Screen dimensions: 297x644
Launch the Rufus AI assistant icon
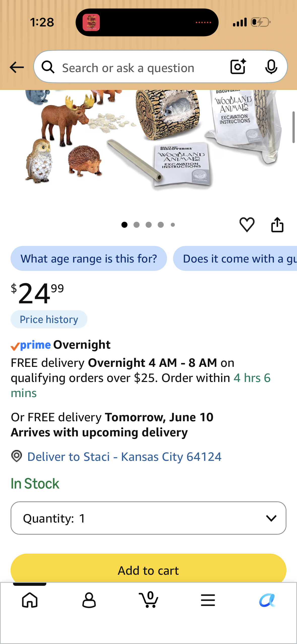tap(267, 600)
